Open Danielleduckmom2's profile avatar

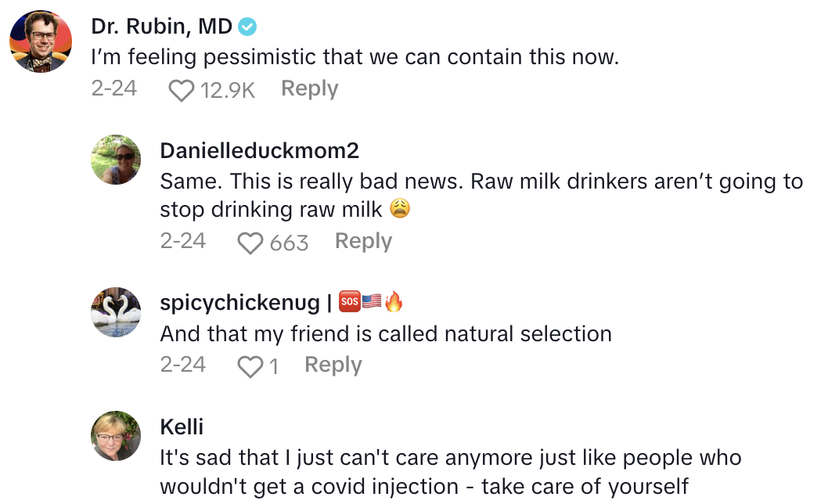(116, 160)
